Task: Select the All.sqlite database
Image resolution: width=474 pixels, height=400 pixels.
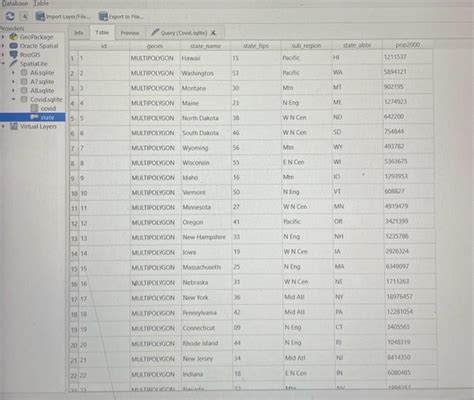Action: pos(42,90)
